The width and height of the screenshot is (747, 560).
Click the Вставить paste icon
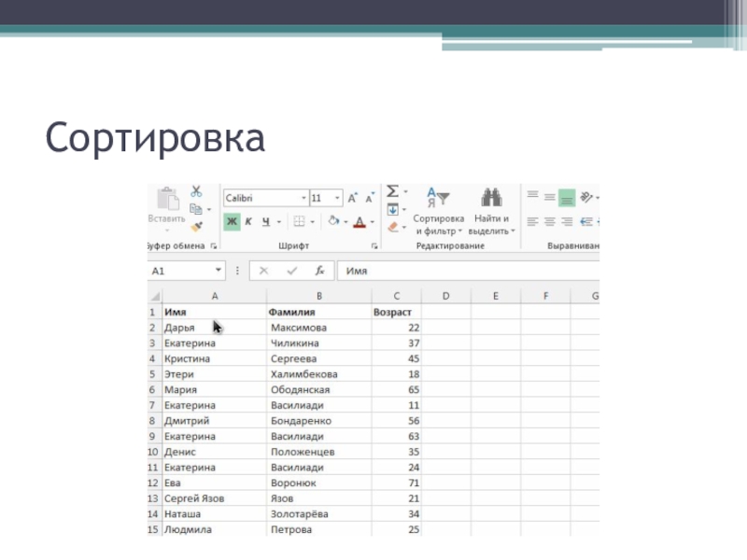pyautogui.click(x=167, y=199)
